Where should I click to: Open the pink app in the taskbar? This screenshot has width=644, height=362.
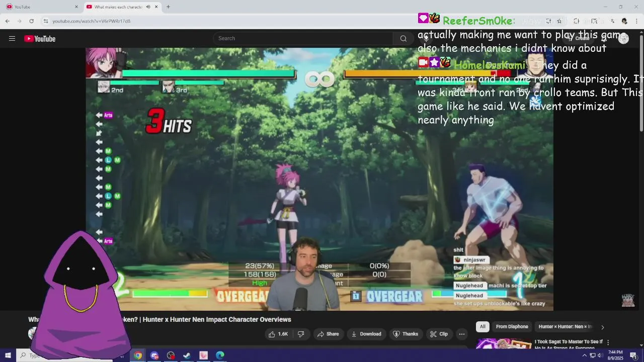tap(203, 355)
